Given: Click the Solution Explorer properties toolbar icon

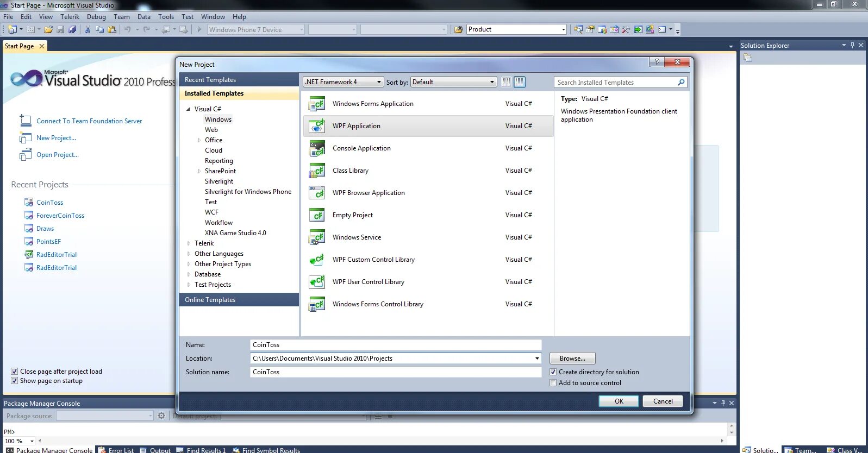Looking at the screenshot, I should click(748, 58).
